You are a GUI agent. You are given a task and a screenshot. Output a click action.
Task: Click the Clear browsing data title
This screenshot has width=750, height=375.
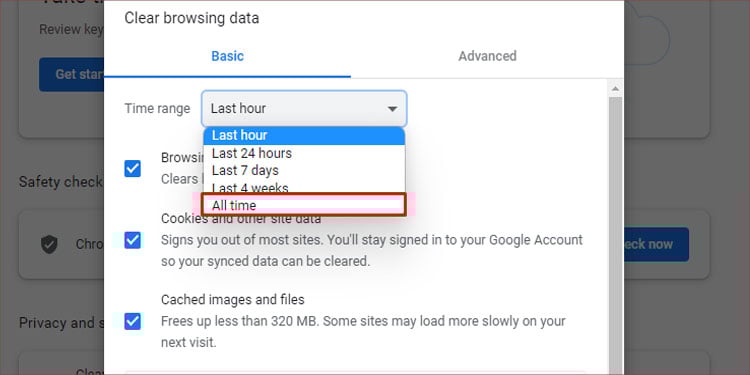[x=192, y=18]
